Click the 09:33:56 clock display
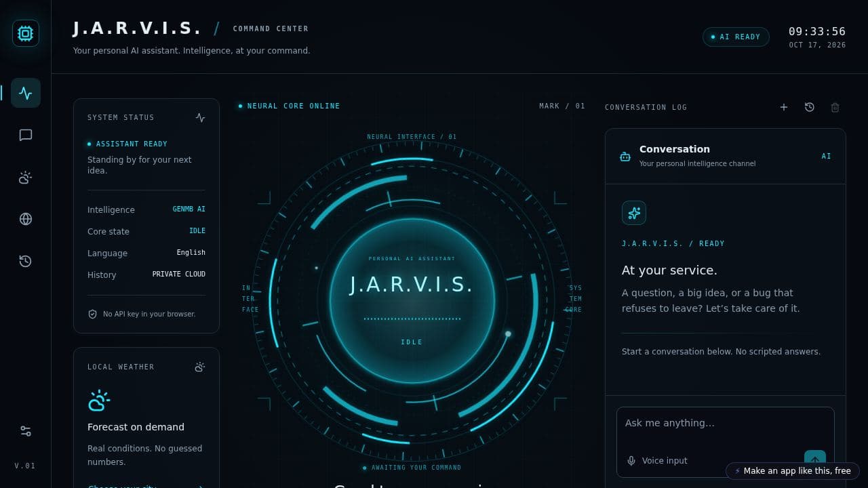This screenshot has height=488, width=868. 817,31
